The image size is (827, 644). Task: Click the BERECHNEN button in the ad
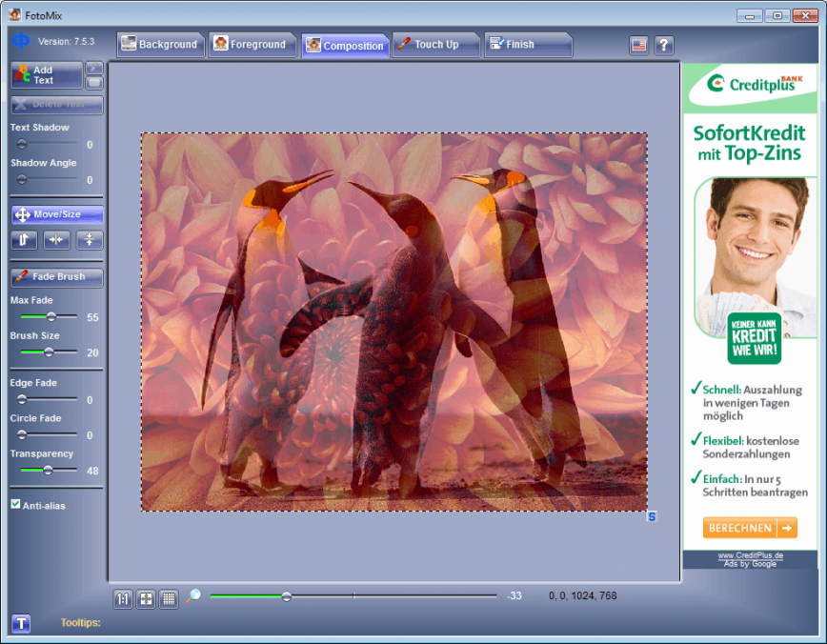tap(749, 527)
